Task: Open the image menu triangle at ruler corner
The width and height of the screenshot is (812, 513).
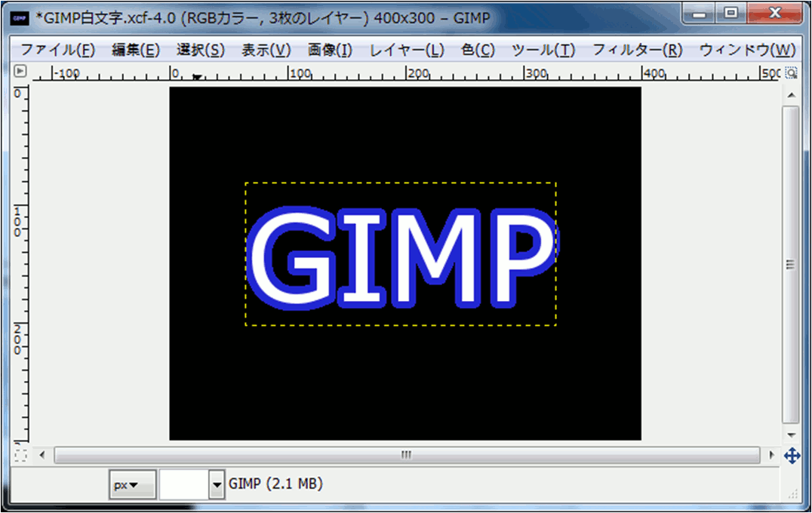Action: [20, 72]
